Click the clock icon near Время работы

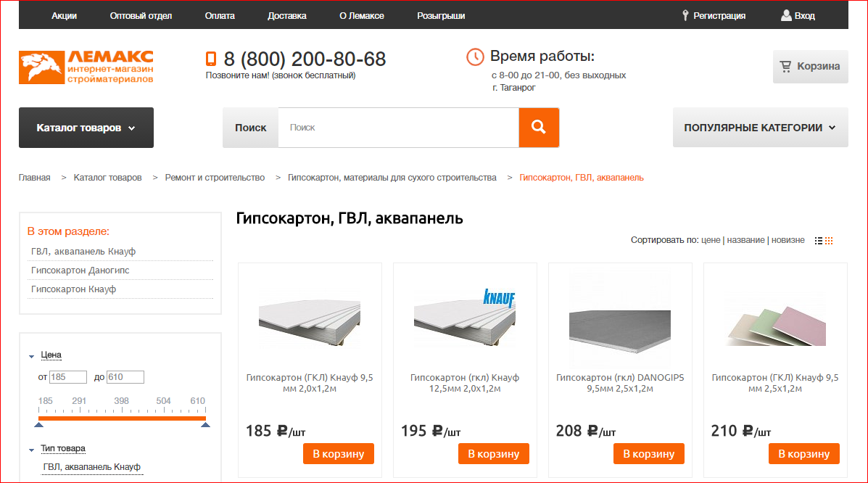(x=475, y=57)
